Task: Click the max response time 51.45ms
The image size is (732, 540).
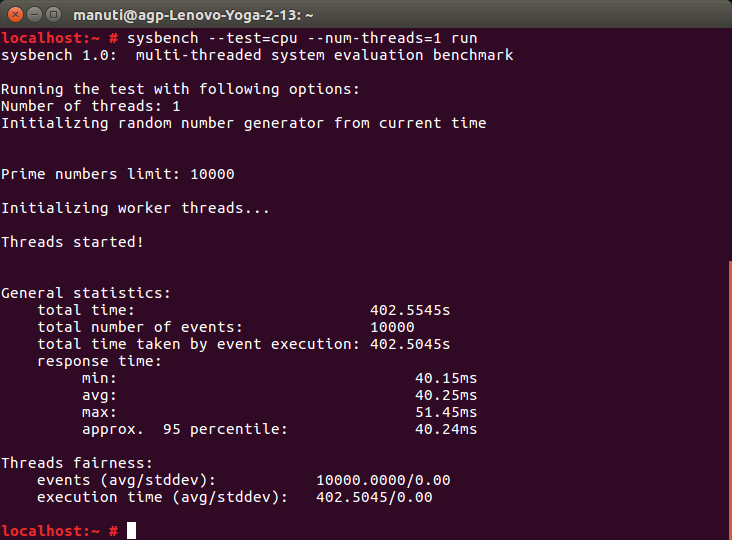Action: tap(446, 412)
